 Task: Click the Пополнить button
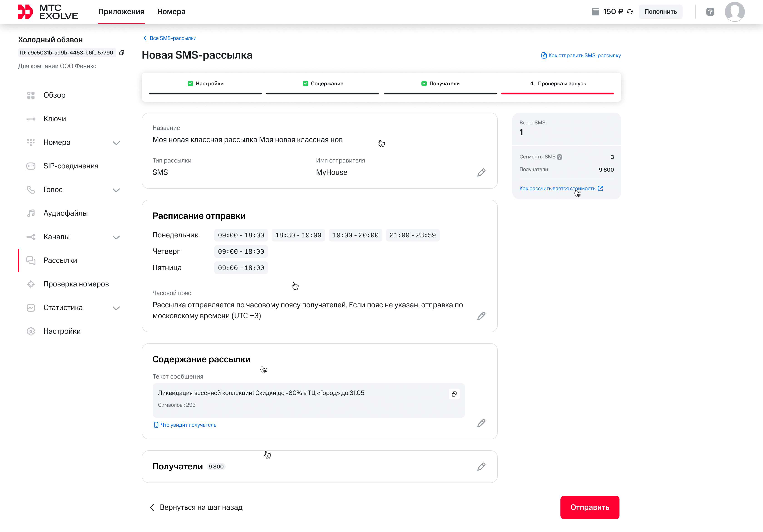point(660,12)
